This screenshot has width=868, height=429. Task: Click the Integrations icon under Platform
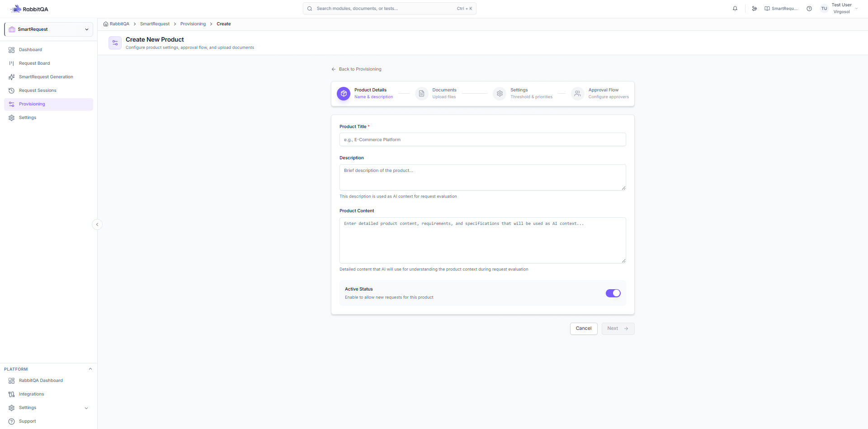tap(12, 394)
